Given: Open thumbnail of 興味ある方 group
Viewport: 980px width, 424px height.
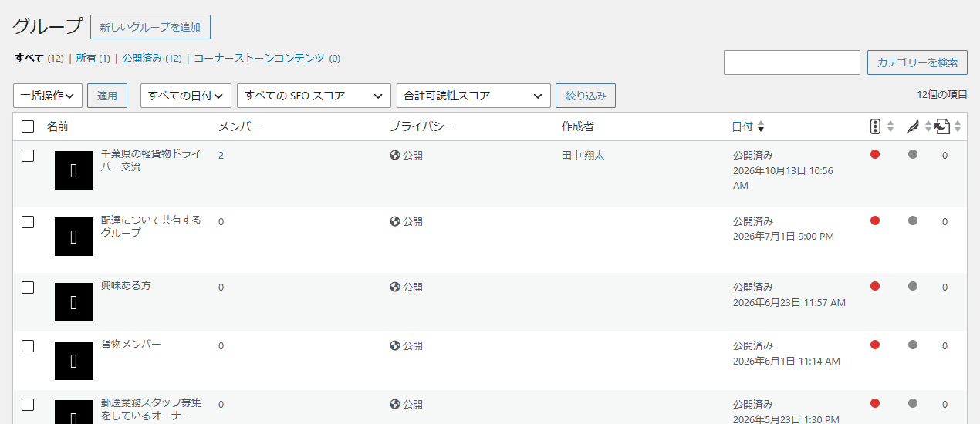Looking at the screenshot, I should point(74,302).
